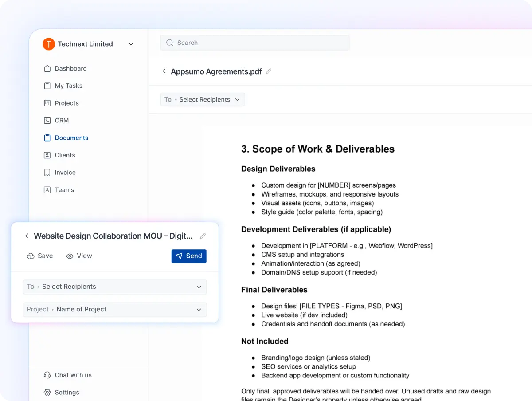Open Invoice from the sidebar
The height and width of the screenshot is (401, 532).
[x=65, y=172]
